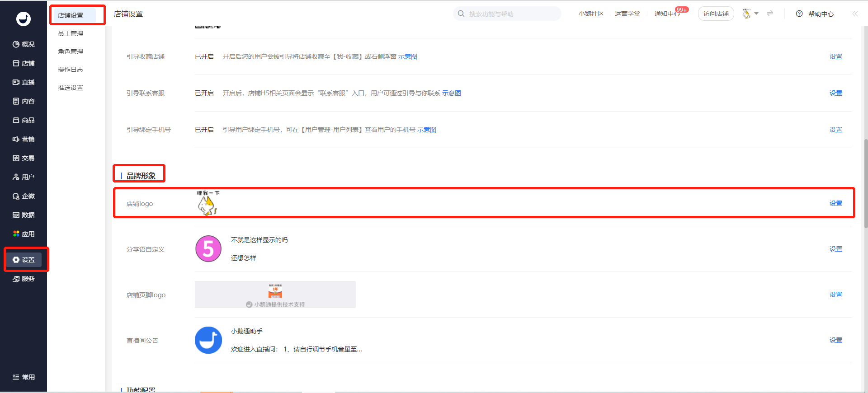868x393 pixels.
Task: Open the 概况 overview section
Action: coord(24,44)
